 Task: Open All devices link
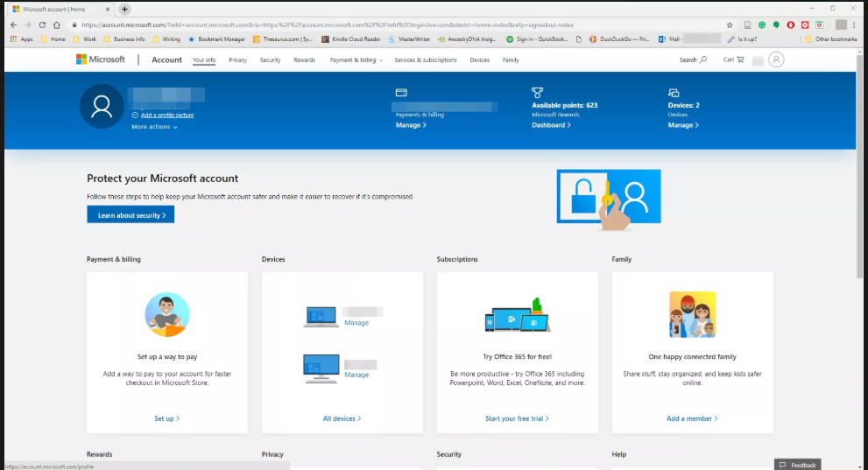(342, 418)
